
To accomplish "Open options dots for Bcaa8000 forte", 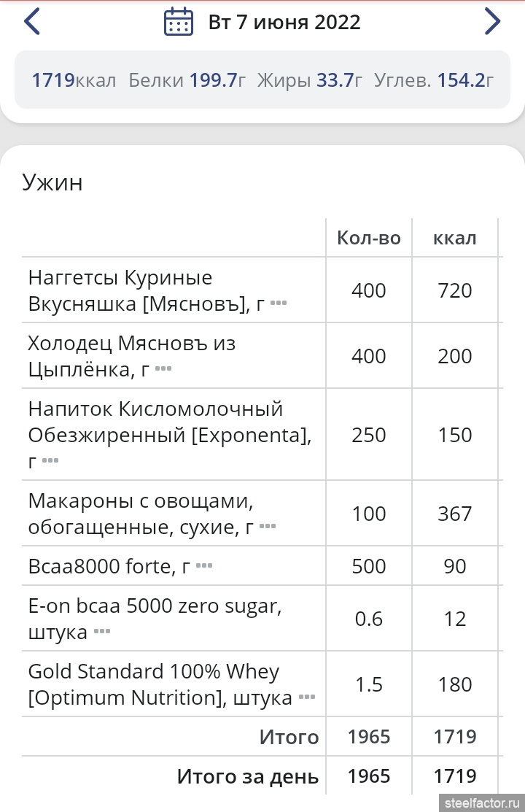I will 204,565.
